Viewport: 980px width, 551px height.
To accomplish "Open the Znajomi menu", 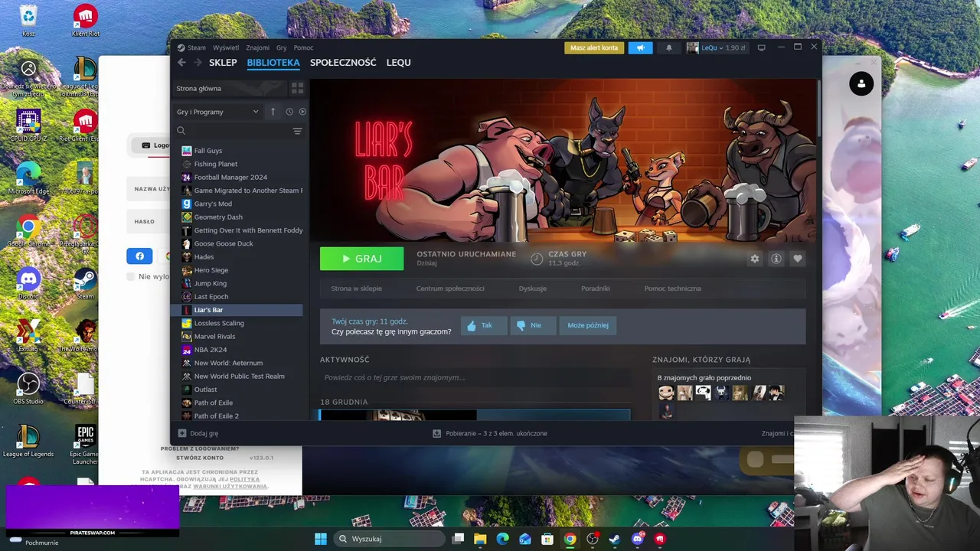I will 257,47.
